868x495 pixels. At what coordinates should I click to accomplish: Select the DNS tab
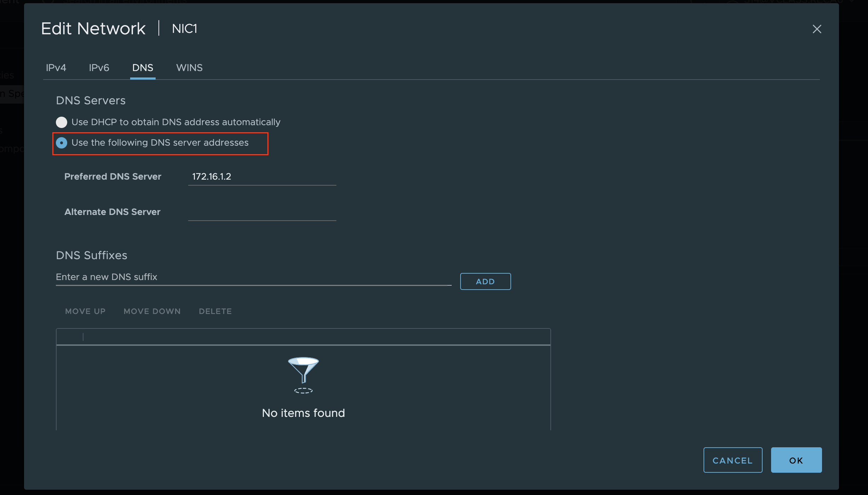143,68
